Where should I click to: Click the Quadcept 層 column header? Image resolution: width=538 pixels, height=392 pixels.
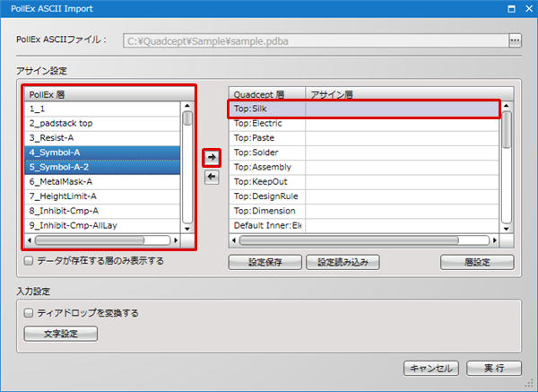pyautogui.click(x=267, y=94)
